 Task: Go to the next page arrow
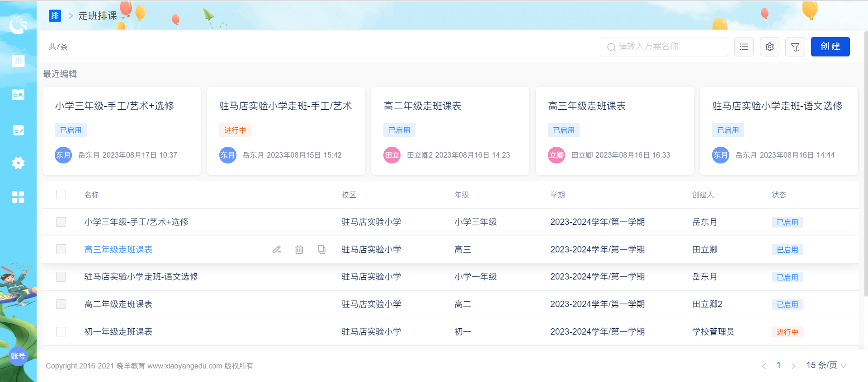click(793, 366)
